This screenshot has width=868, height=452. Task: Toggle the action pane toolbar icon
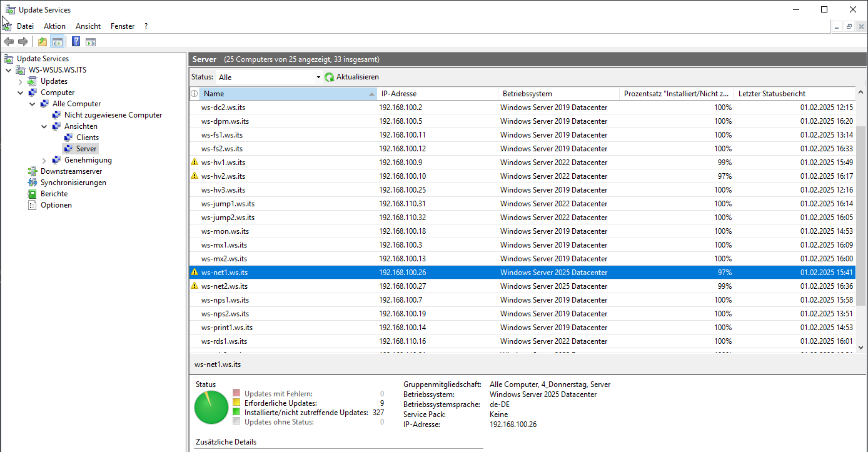tap(91, 42)
